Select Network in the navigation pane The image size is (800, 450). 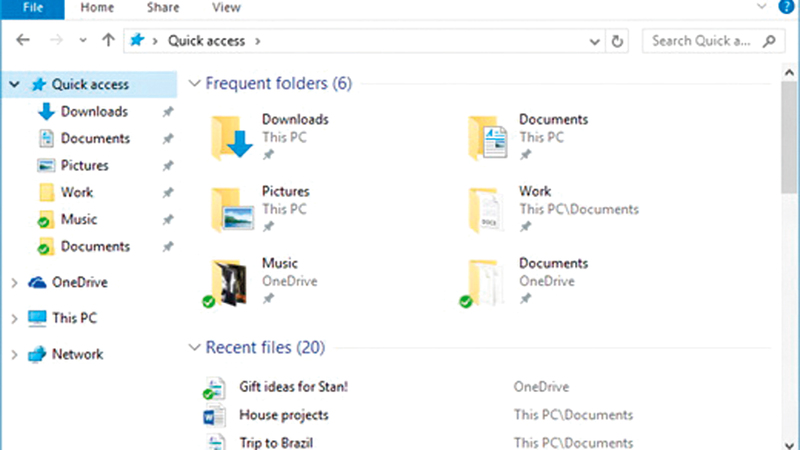(77, 354)
